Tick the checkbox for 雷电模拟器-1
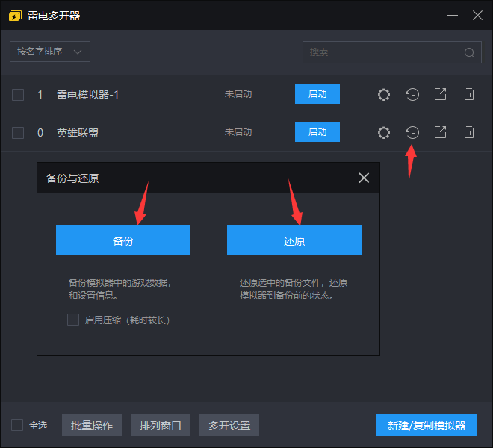Screen dimensions: 493x448 18,95
